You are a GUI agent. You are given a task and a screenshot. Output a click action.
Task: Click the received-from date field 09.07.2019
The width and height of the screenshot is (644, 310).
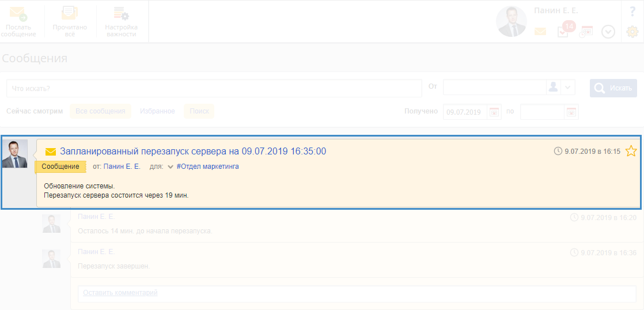465,112
